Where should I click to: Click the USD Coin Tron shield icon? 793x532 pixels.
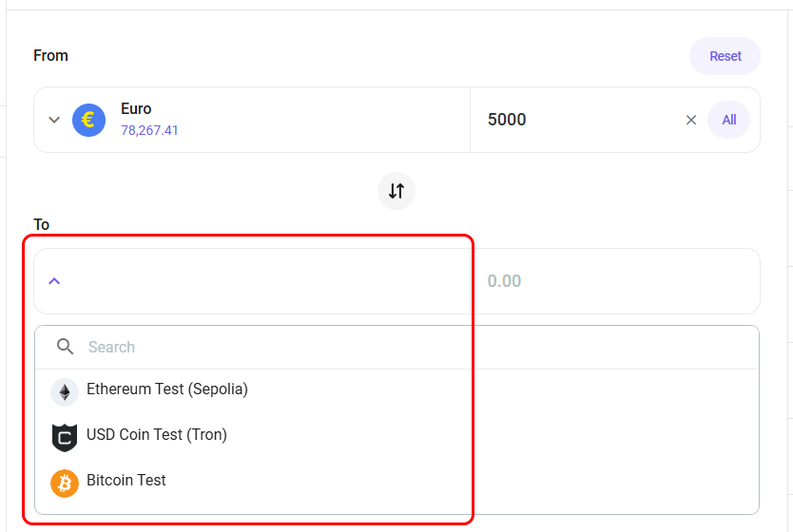point(65,437)
